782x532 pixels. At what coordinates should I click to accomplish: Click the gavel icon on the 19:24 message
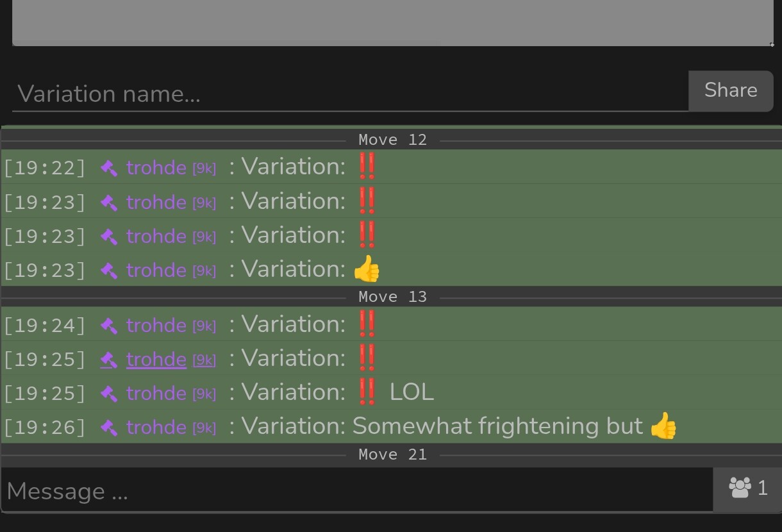pyautogui.click(x=109, y=326)
